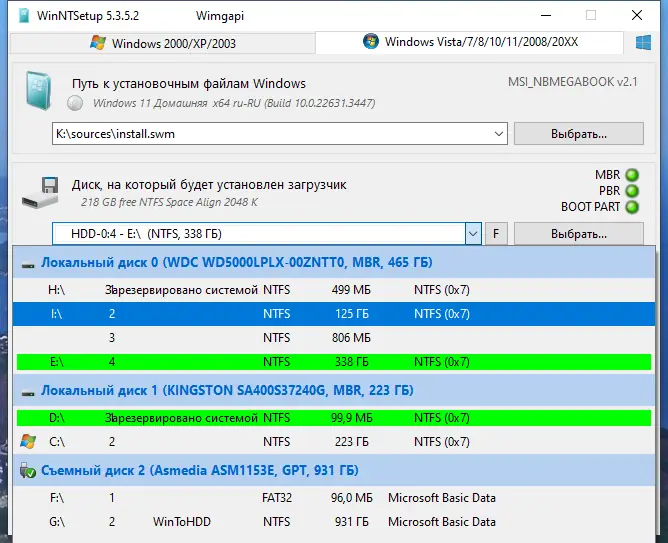Click the MBR green status indicator
668x543 pixels.
[632, 175]
